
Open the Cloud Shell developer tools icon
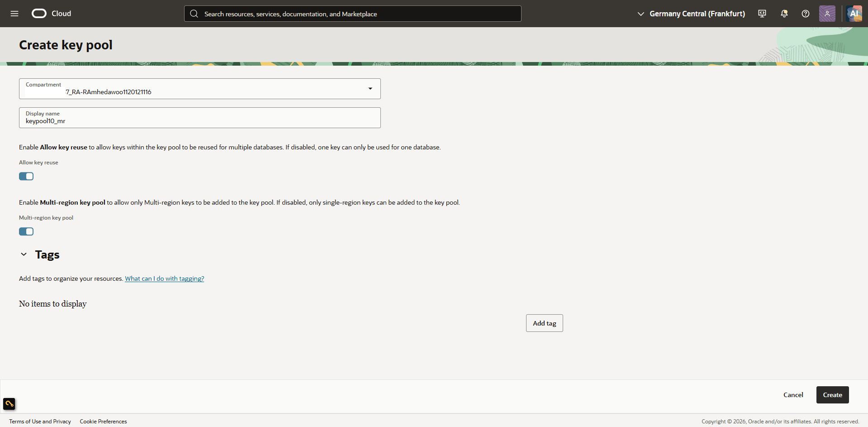click(x=762, y=14)
